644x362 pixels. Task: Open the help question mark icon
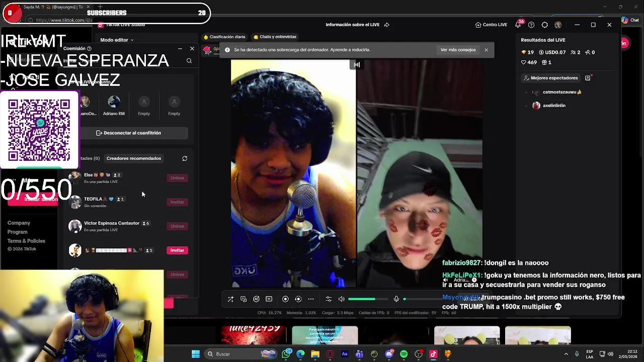pos(531,25)
